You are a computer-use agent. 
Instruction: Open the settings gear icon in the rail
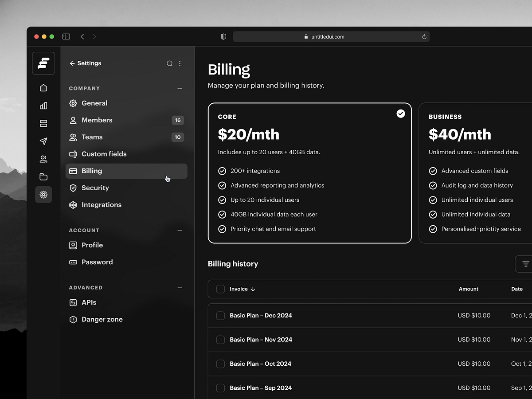click(43, 194)
